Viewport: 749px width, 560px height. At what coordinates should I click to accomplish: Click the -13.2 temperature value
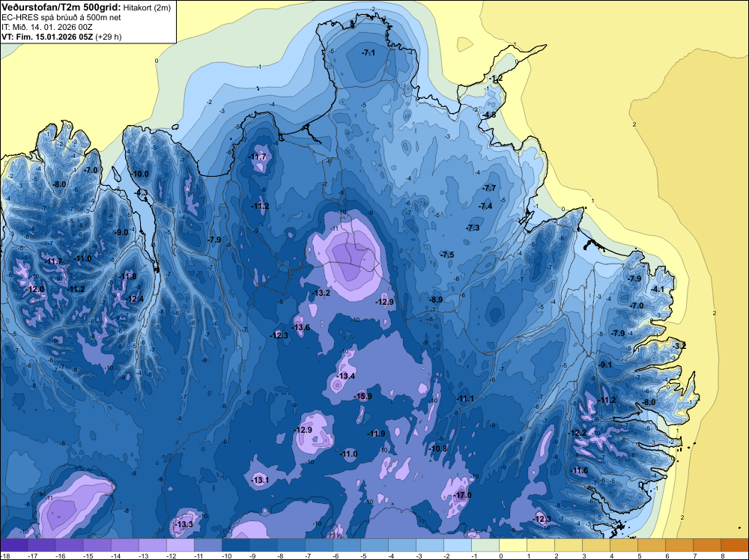(x=321, y=293)
